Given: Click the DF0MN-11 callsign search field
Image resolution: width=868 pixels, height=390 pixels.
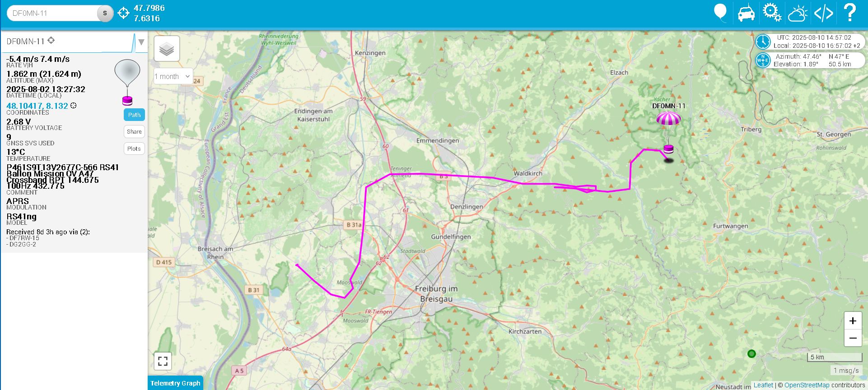Looking at the screenshot, I should 54,13.
